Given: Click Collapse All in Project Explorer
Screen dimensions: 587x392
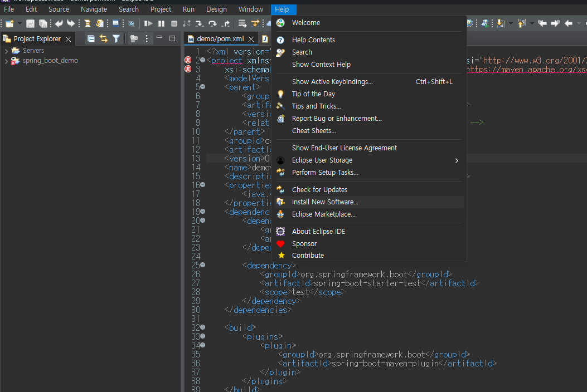Looking at the screenshot, I should (x=91, y=38).
